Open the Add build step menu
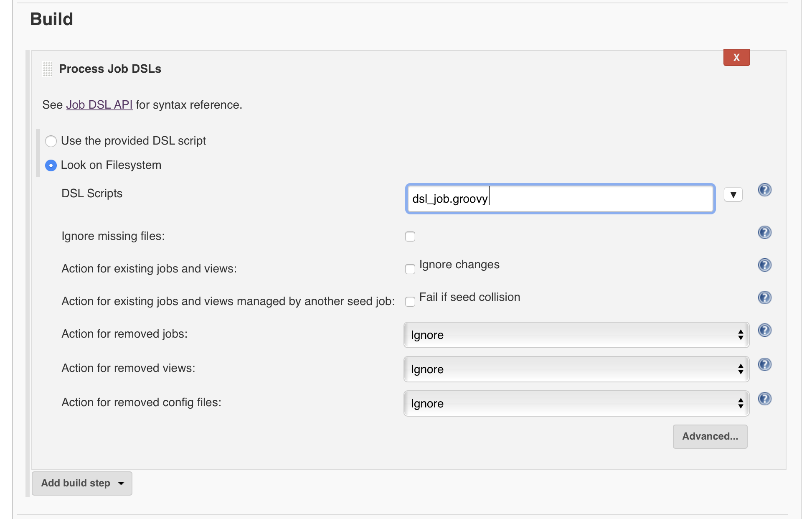This screenshot has width=812, height=519. 82,483
